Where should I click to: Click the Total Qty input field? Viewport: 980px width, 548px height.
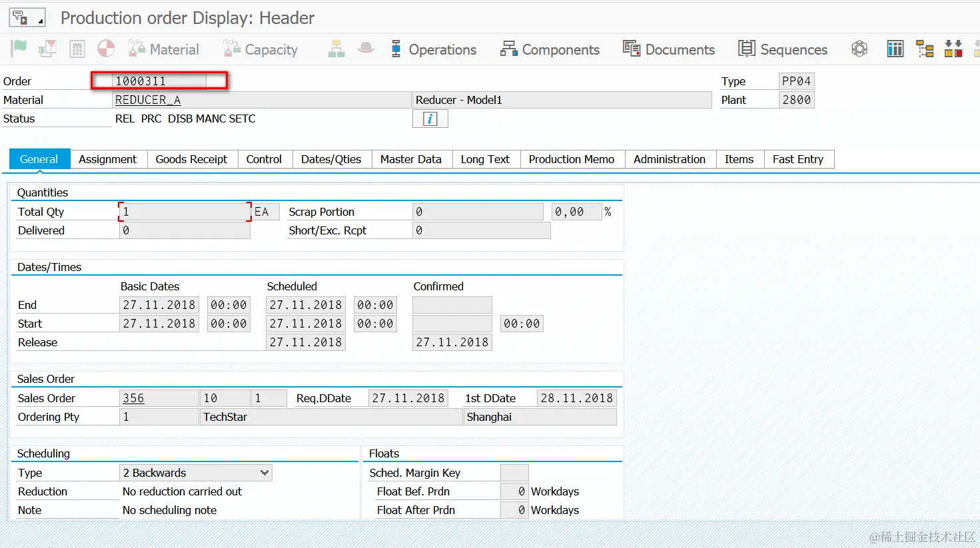pos(185,212)
